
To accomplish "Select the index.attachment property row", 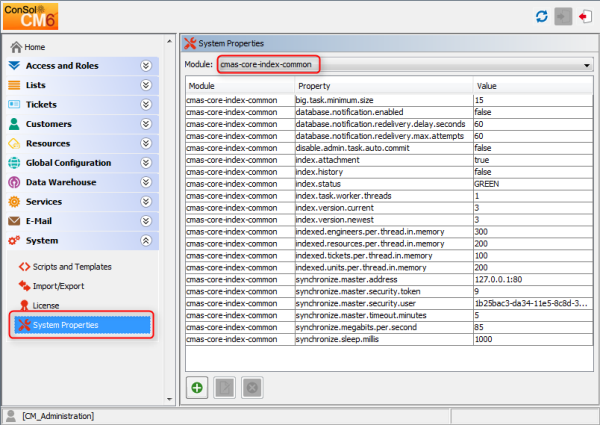I will coord(389,160).
